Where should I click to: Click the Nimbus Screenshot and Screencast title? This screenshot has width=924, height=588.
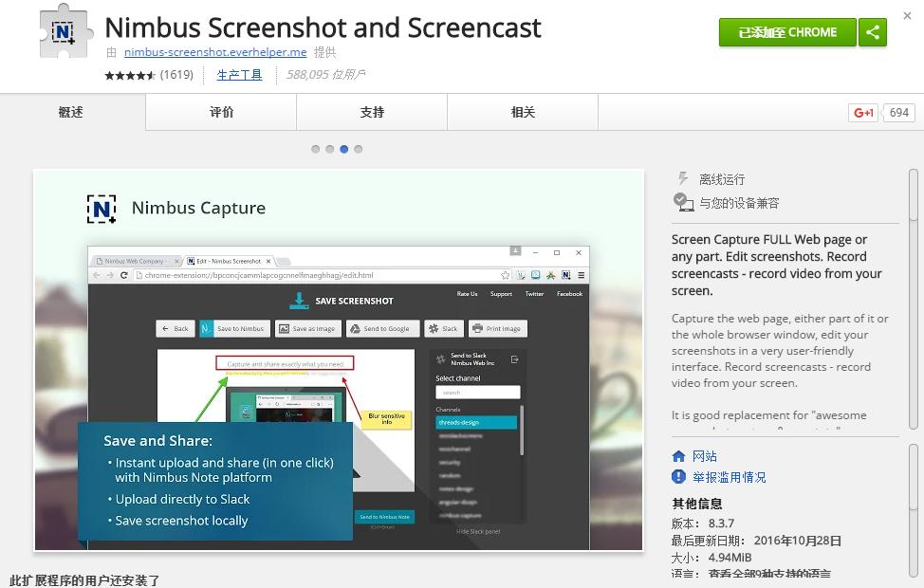tap(323, 28)
